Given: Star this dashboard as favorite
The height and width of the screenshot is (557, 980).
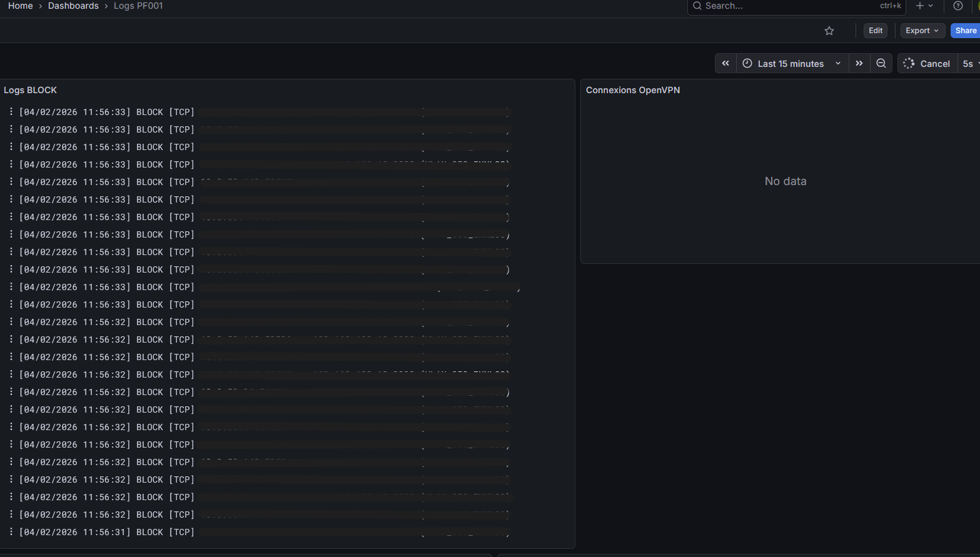Looking at the screenshot, I should [x=829, y=31].
